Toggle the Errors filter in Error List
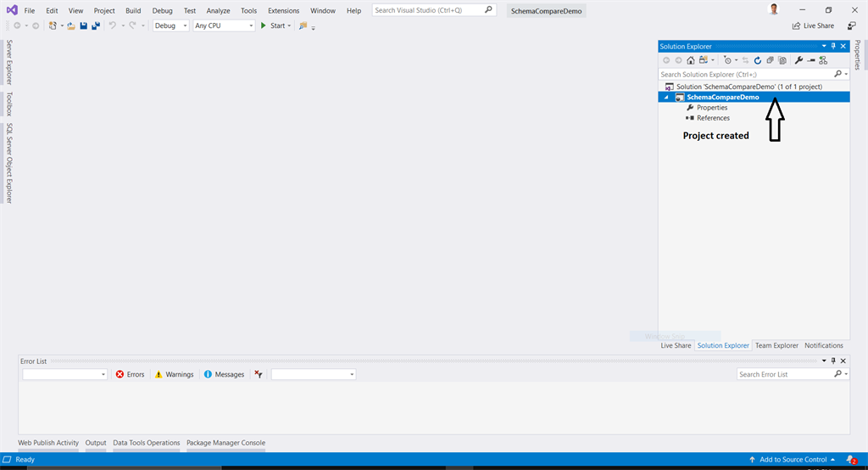Screen dimensions: 868x470 point(130,375)
